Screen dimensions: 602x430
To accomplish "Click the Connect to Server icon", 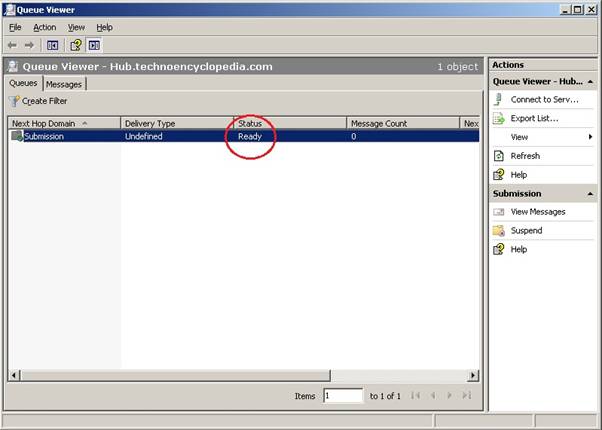I will pyautogui.click(x=498, y=99).
